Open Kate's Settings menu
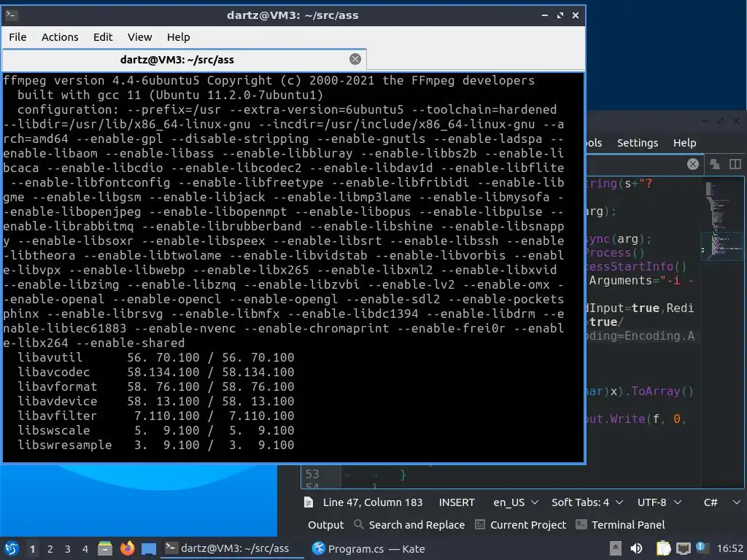Screen dimensions: 747x560 (x=637, y=143)
